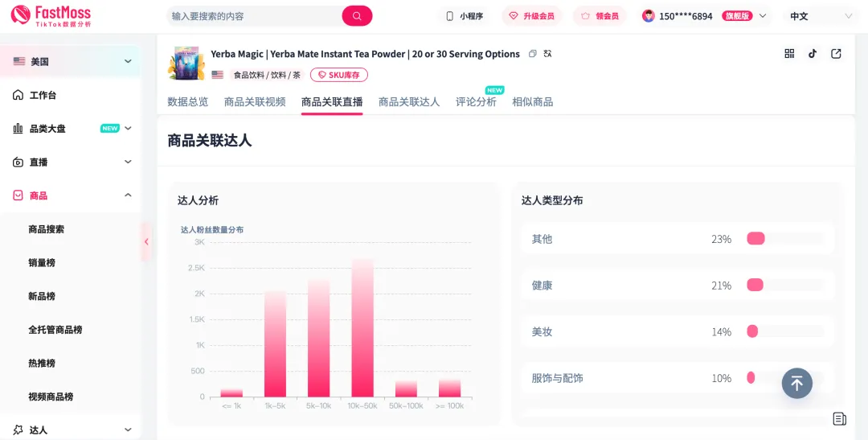Open product on TikTok icon

tap(813, 53)
